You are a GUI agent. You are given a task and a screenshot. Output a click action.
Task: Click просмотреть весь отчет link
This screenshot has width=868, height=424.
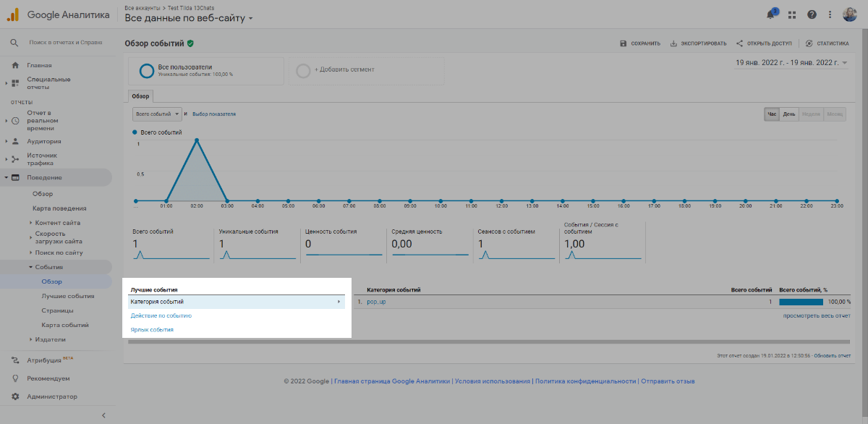point(817,315)
